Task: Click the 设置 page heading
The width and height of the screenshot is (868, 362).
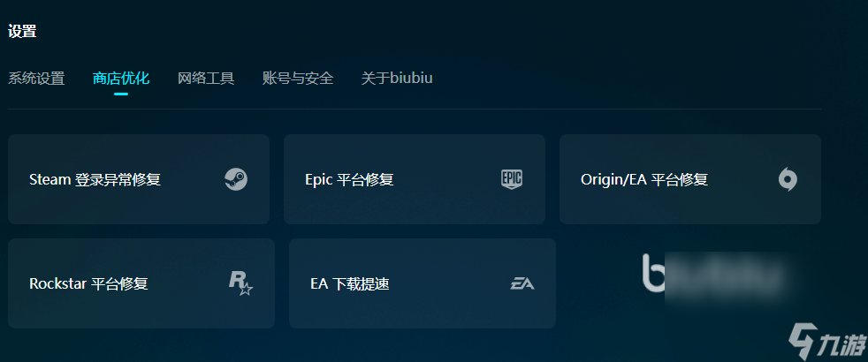Action: [x=22, y=32]
